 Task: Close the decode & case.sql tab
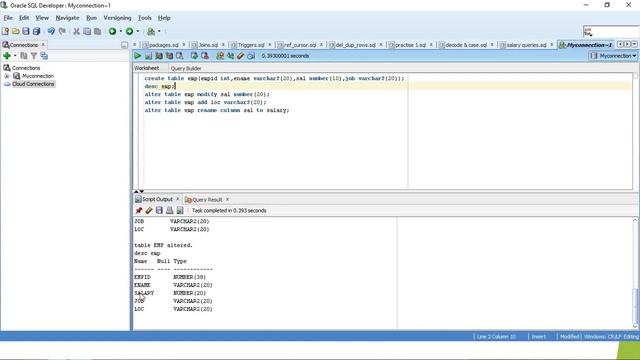(492, 44)
